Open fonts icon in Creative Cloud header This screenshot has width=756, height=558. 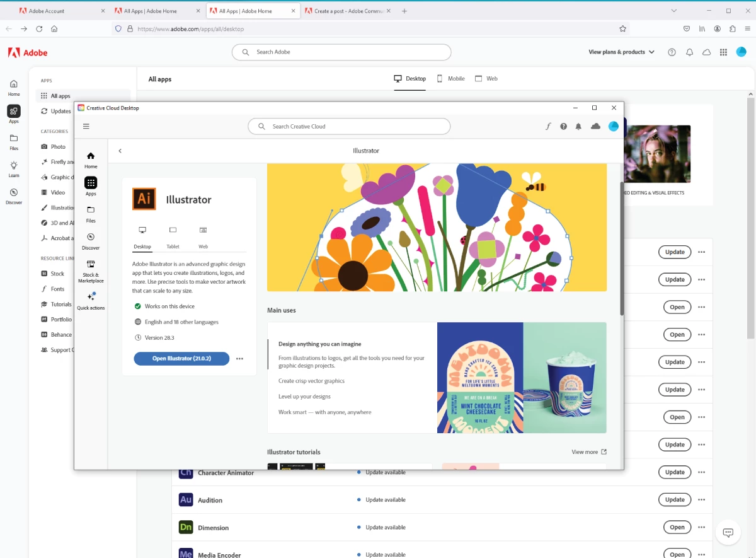(548, 126)
